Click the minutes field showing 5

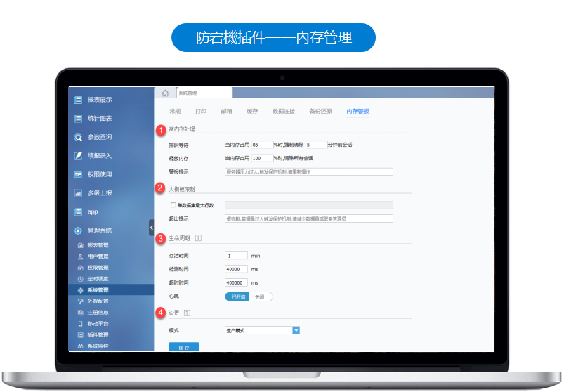click(x=317, y=145)
